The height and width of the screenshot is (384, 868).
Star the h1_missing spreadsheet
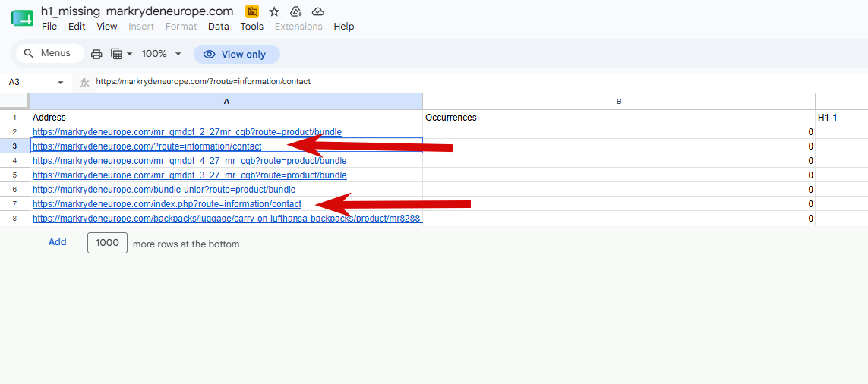(x=274, y=11)
